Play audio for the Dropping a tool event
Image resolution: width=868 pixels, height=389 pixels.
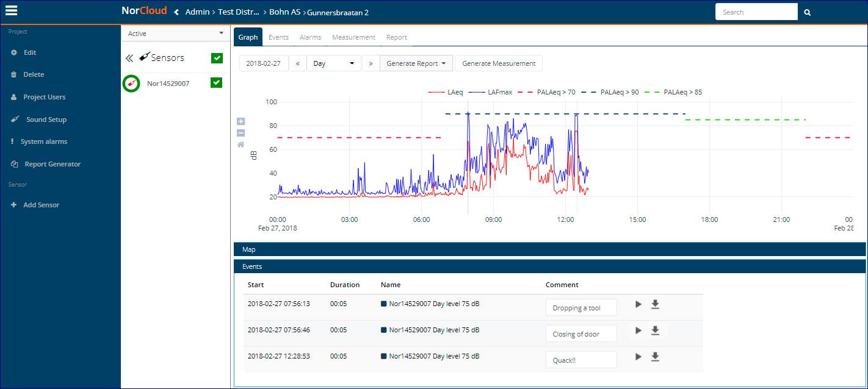(x=638, y=304)
